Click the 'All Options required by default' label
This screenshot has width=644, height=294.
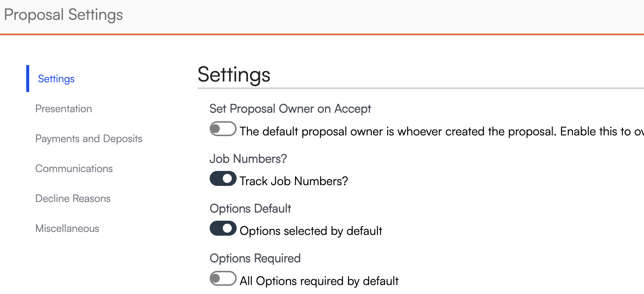click(x=319, y=281)
